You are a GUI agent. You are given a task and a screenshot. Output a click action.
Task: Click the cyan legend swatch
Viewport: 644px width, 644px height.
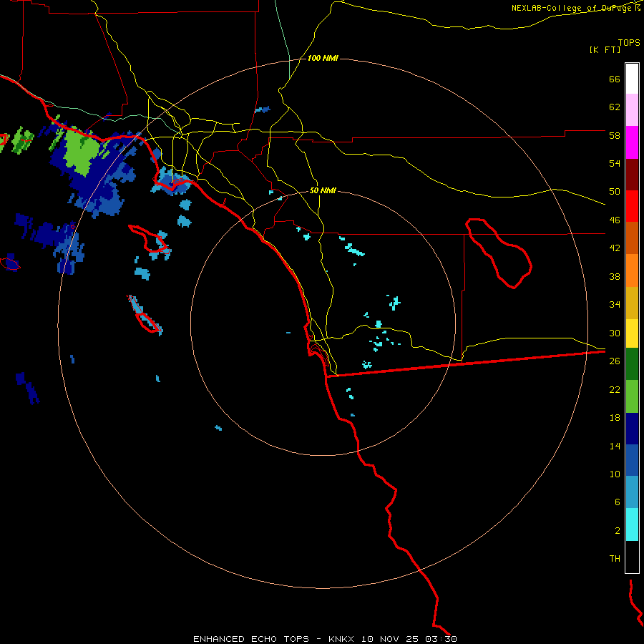pyautogui.click(x=632, y=525)
